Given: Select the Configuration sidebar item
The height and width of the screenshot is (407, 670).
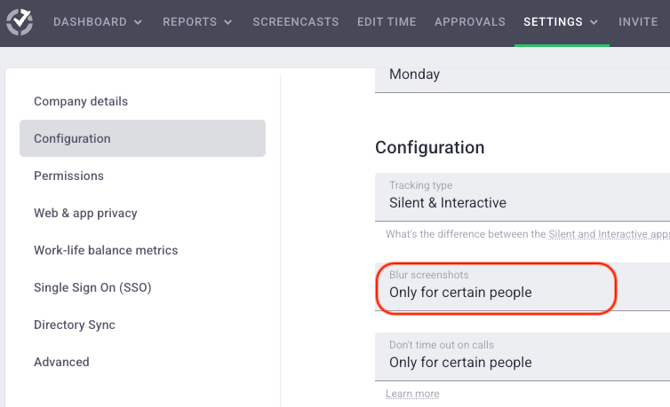Looking at the screenshot, I should pyautogui.click(x=72, y=139).
